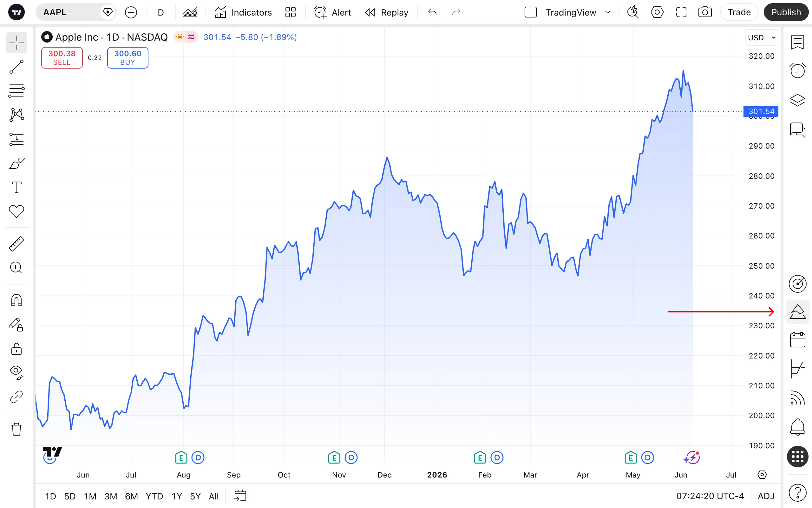Expand the TradingView layout dropdown
Image resolution: width=812 pixels, height=508 pixels.
point(608,12)
